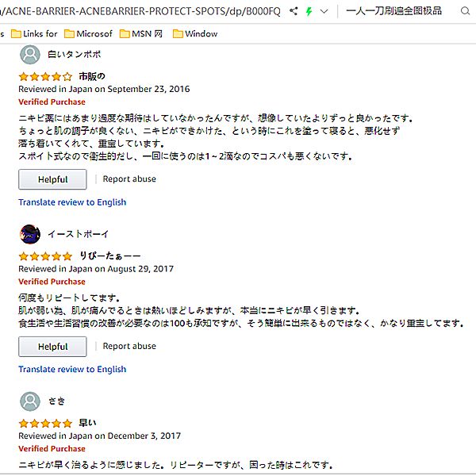Click the search magnifier icon
The height and width of the screenshot is (476, 476).
coord(464,12)
